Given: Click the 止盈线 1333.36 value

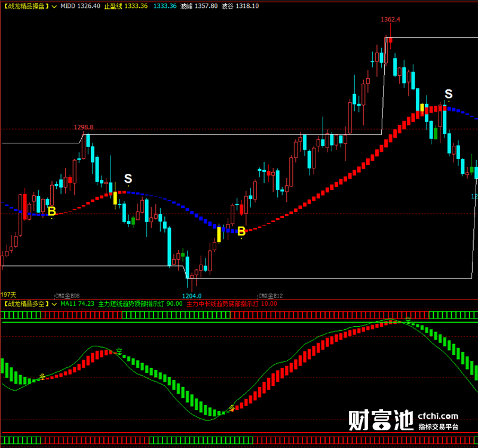Looking at the screenshot, I should 126,6.
